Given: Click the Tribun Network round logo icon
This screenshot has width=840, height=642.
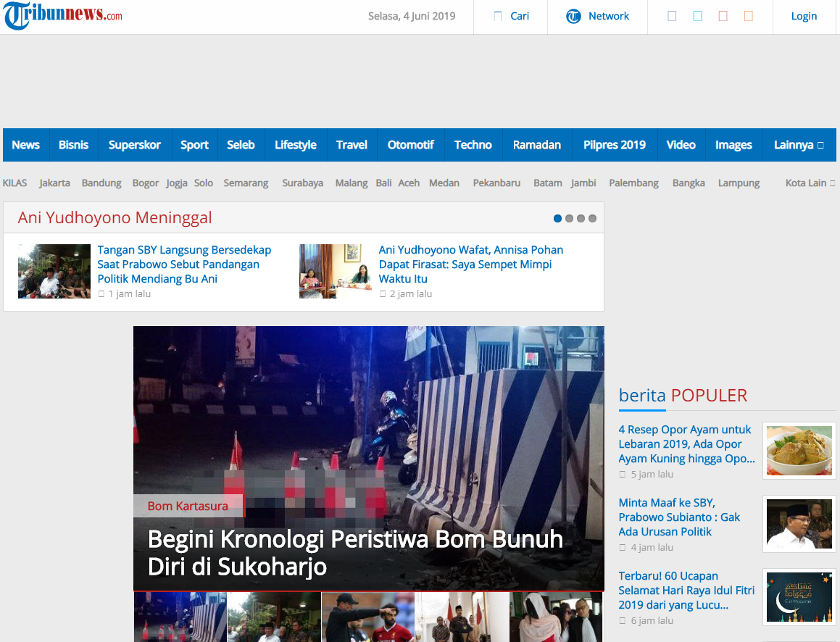Looking at the screenshot, I should 573,17.
